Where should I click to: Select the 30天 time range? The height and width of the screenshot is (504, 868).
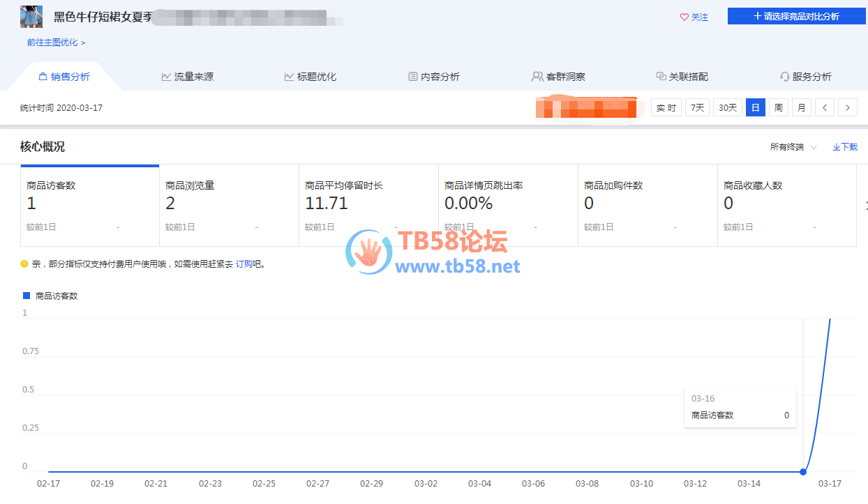(727, 108)
